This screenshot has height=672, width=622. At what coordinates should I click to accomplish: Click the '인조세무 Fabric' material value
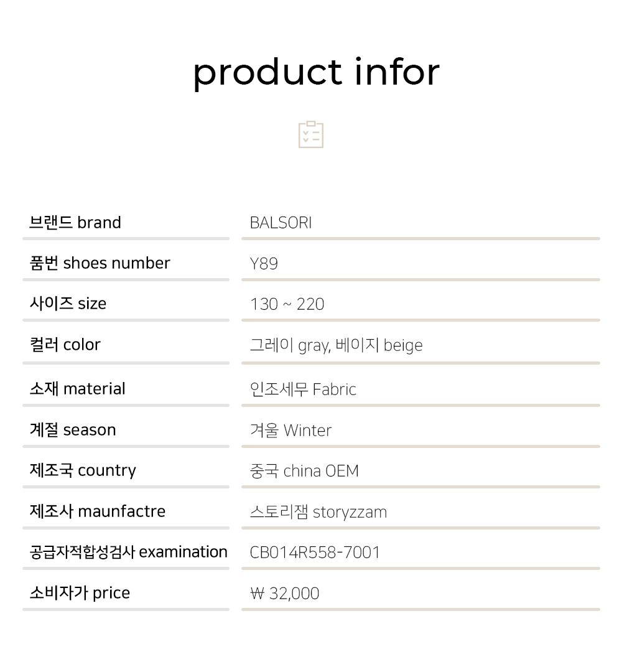coord(303,390)
